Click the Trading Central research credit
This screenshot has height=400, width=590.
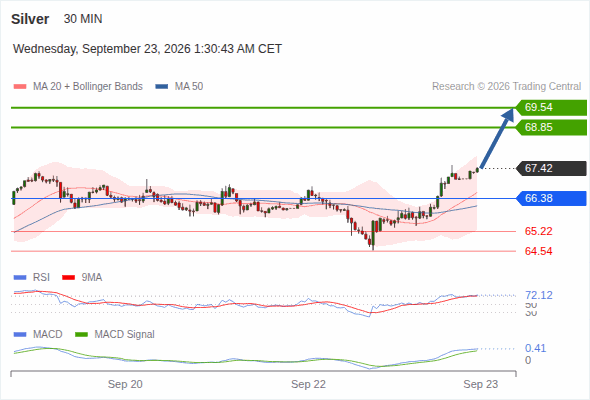tap(506, 87)
